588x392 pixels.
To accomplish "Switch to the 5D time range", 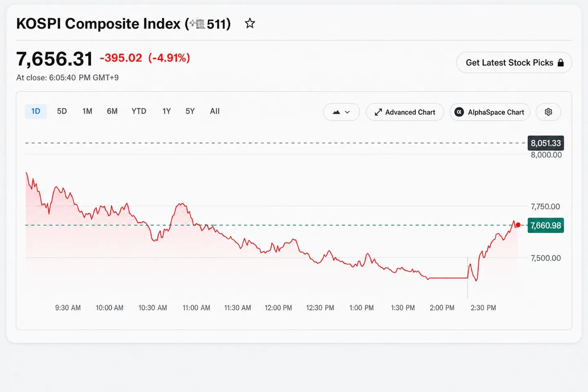I will [62, 111].
